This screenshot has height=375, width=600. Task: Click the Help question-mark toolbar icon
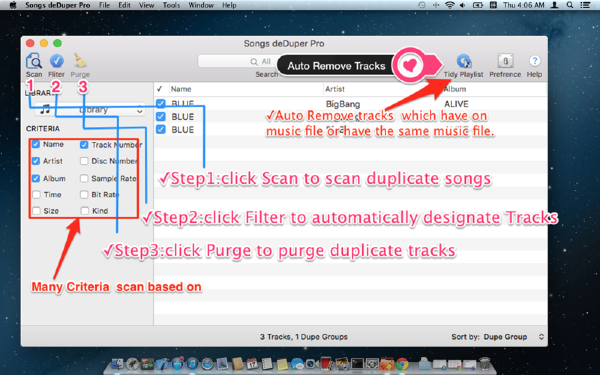tap(535, 61)
